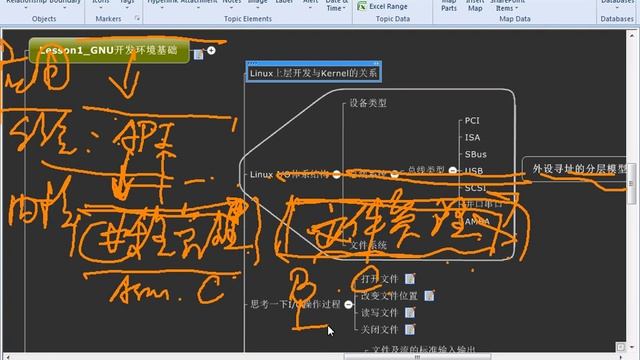Image resolution: width=640 pixels, height=360 pixels.
Task: Click the Excel Range icon
Action: 362,6
